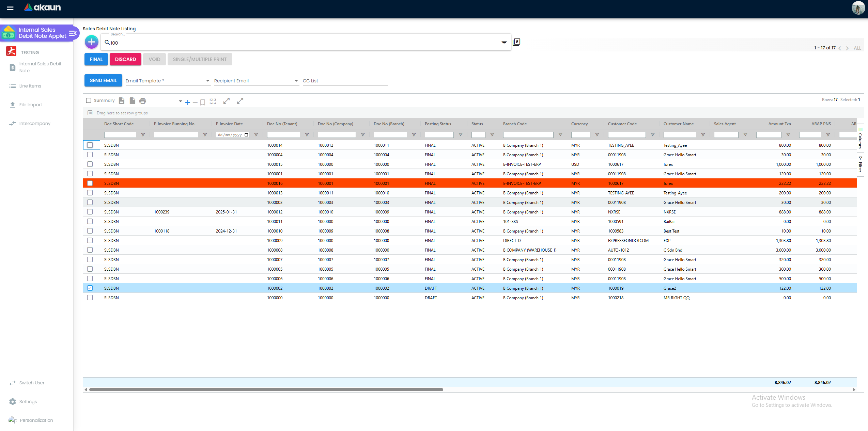
Task: Check the DRAFT row for MR RIGHT QQ
Action: click(90, 298)
